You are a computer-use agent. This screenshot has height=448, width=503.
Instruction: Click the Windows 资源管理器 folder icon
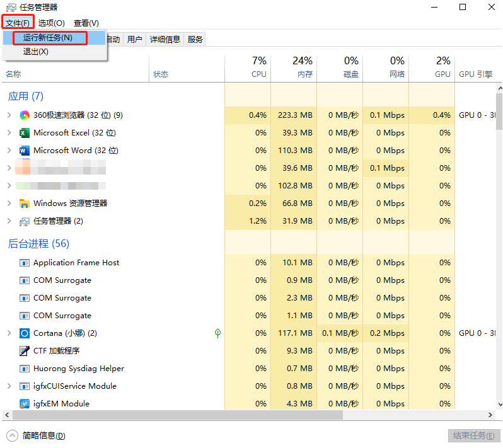[x=25, y=204]
